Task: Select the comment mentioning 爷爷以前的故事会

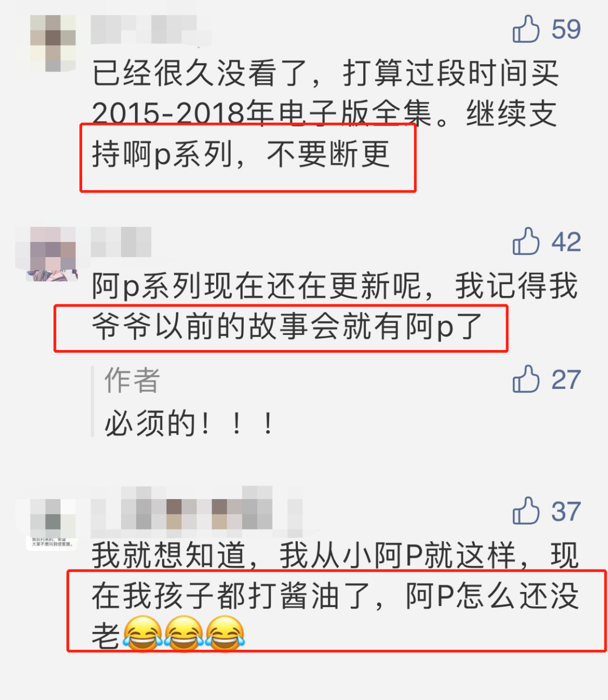Action: (x=334, y=306)
